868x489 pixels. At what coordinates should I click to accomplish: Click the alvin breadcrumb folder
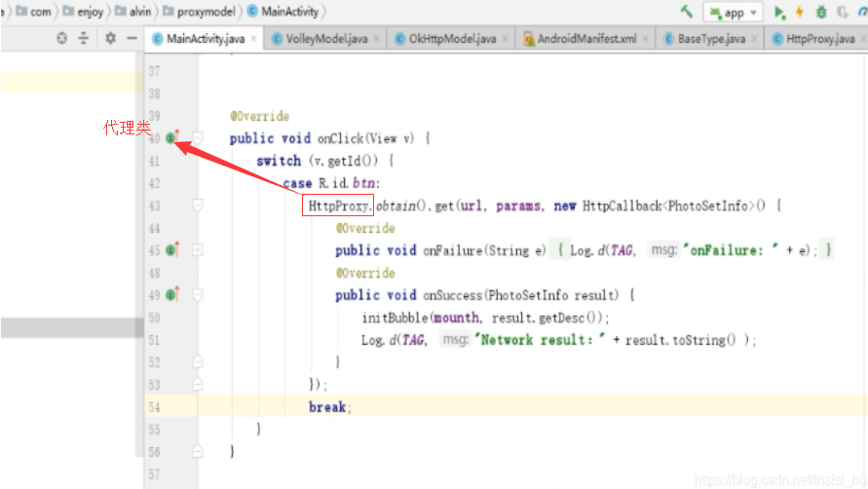pos(132,11)
